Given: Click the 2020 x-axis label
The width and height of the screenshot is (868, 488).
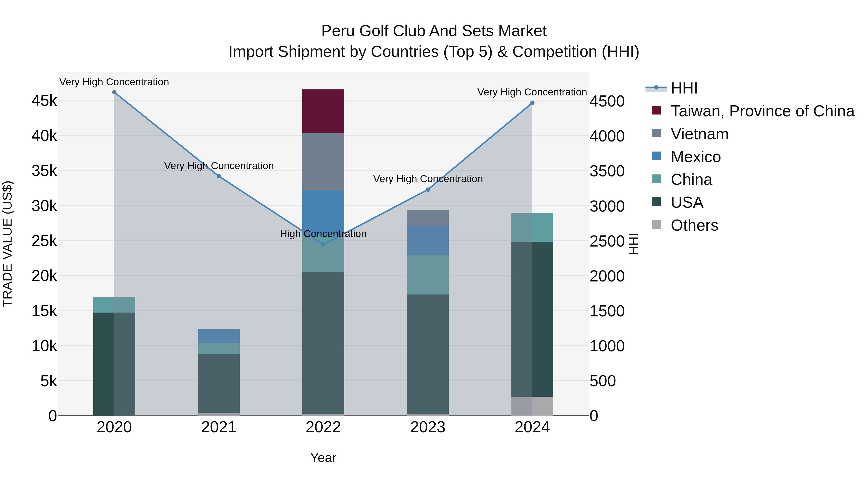Looking at the screenshot, I should [114, 427].
